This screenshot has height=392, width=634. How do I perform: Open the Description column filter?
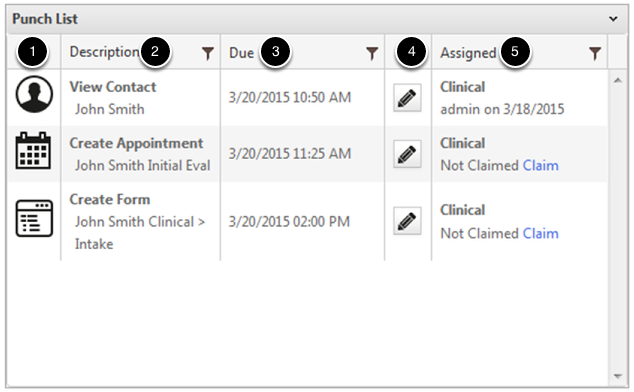coord(207,53)
